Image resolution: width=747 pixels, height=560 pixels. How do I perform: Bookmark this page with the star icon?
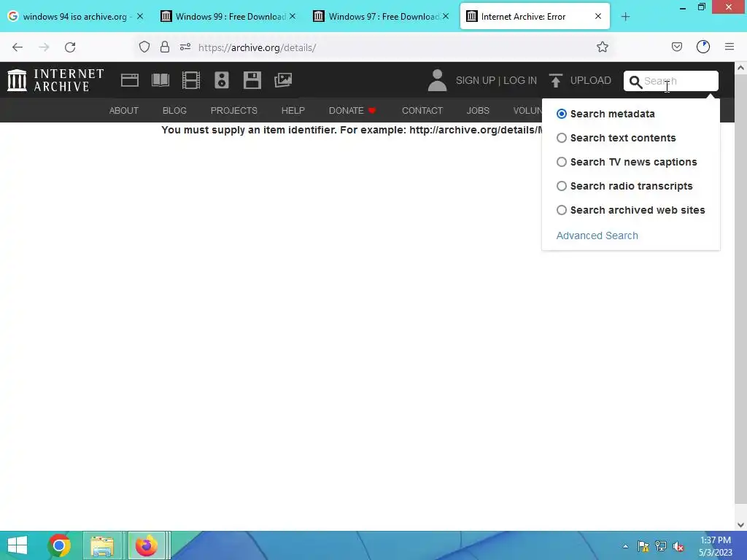(x=603, y=47)
